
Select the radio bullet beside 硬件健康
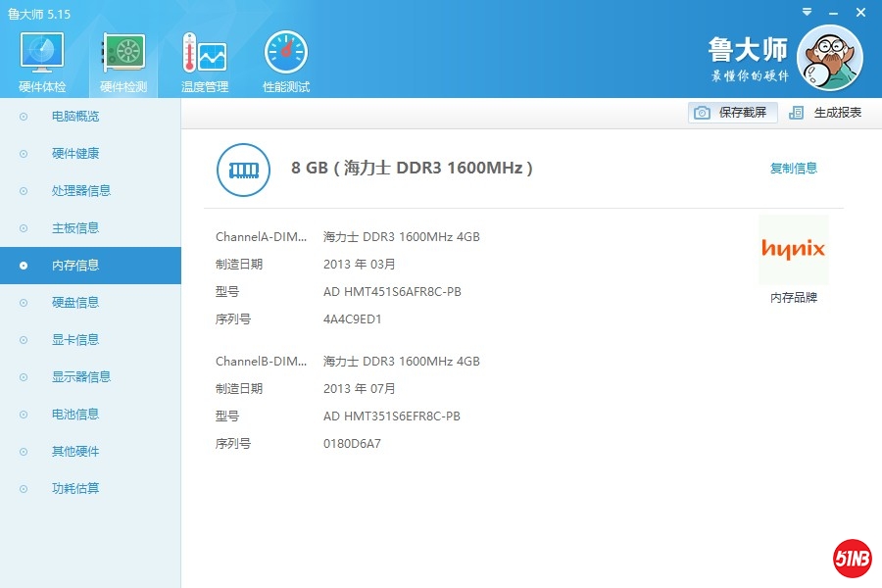[x=22, y=153]
